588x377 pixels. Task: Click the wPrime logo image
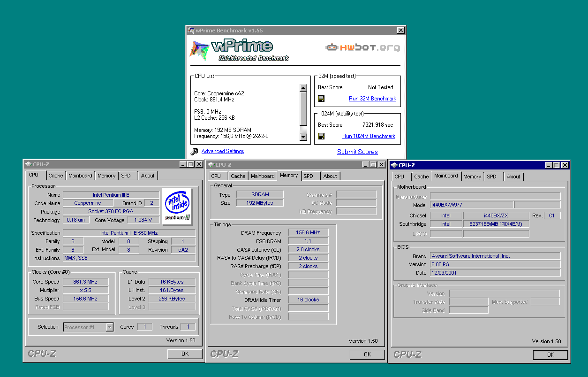click(239, 50)
